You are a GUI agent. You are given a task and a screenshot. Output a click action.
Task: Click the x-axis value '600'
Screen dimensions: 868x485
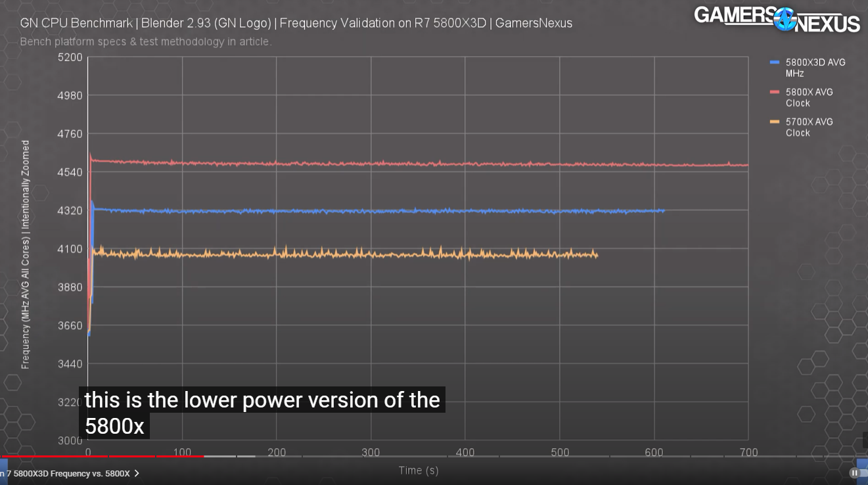click(x=654, y=452)
